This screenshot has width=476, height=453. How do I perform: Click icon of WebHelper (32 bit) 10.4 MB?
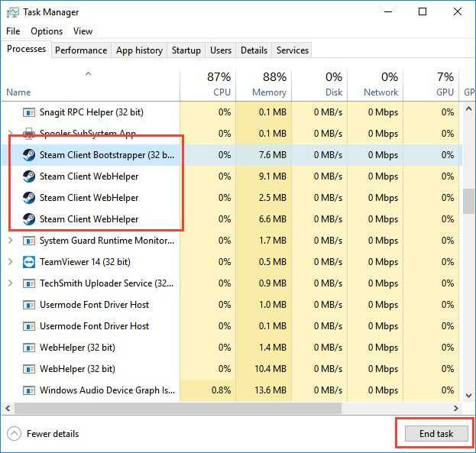pos(29,369)
